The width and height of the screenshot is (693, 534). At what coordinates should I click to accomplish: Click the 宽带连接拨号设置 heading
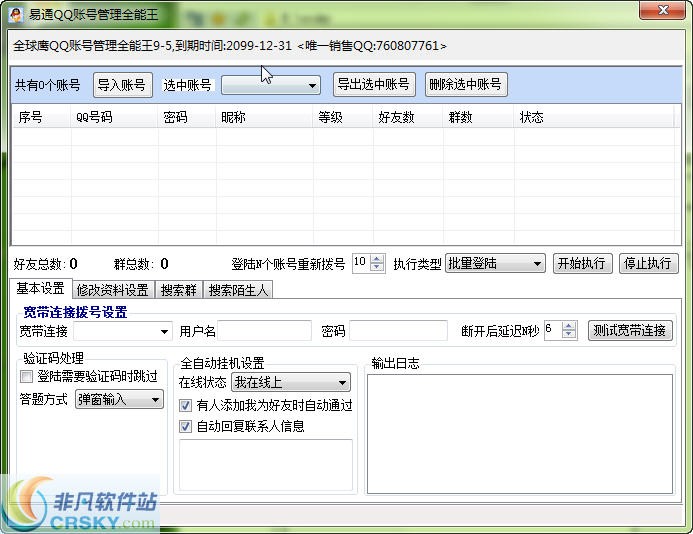click(76, 312)
